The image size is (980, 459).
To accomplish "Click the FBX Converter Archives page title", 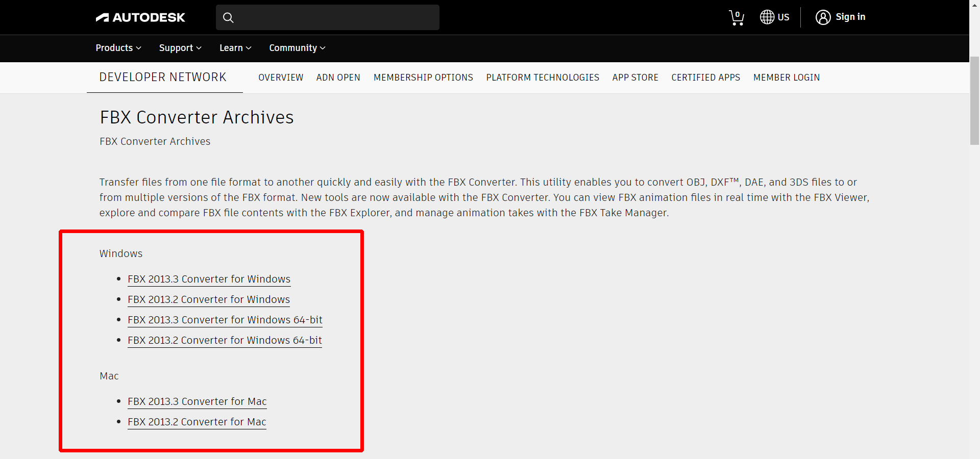I will coord(197,117).
